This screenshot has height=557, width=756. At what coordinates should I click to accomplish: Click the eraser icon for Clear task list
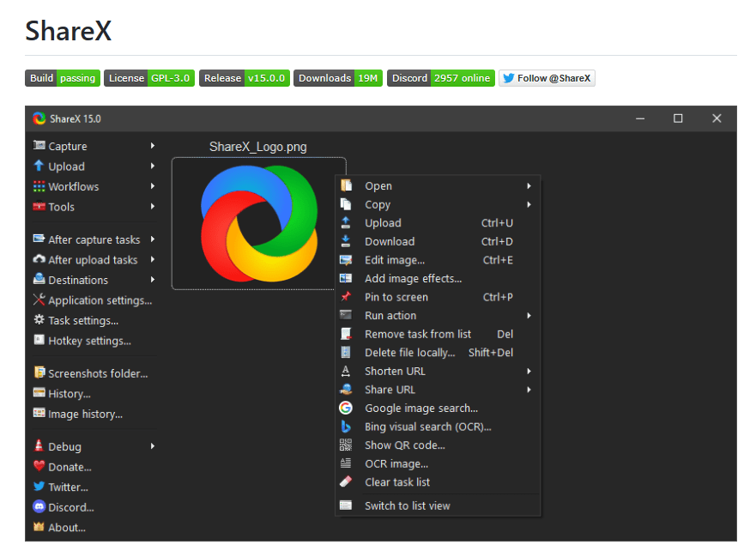(346, 481)
